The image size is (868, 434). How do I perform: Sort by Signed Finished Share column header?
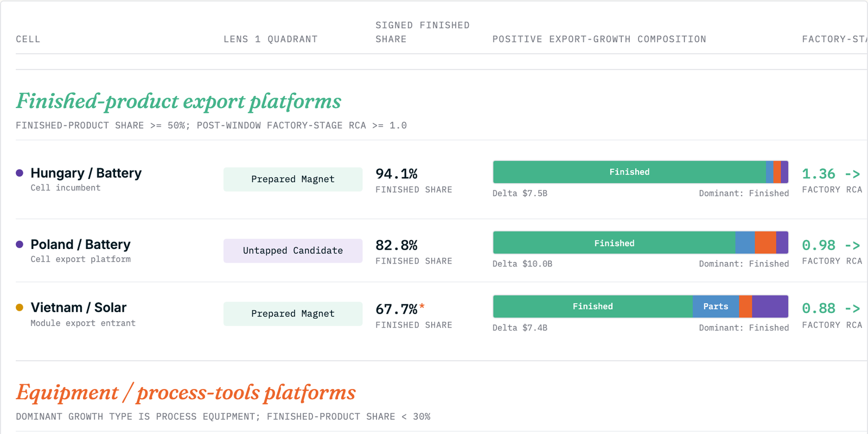423,32
